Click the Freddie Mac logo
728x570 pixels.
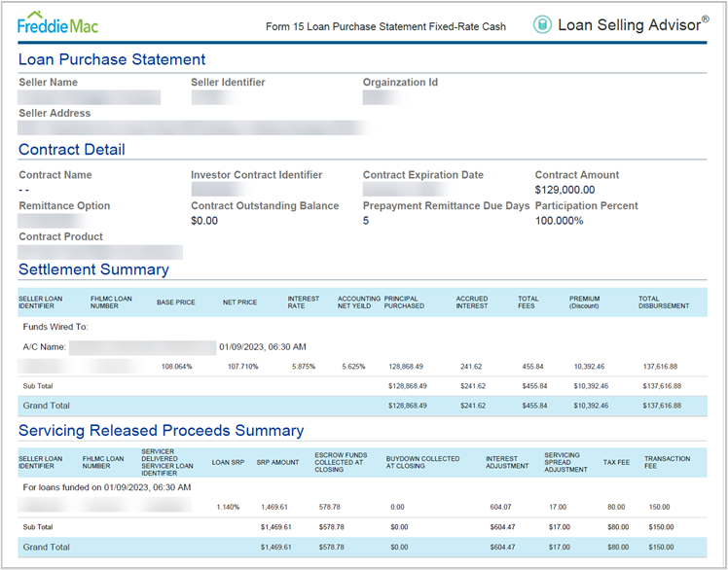[58, 22]
